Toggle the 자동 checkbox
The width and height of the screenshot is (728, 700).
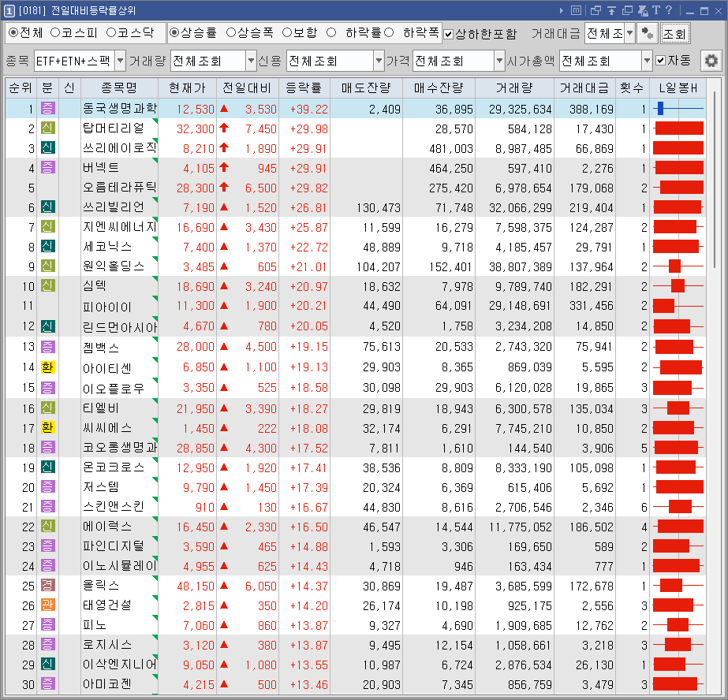click(x=661, y=61)
